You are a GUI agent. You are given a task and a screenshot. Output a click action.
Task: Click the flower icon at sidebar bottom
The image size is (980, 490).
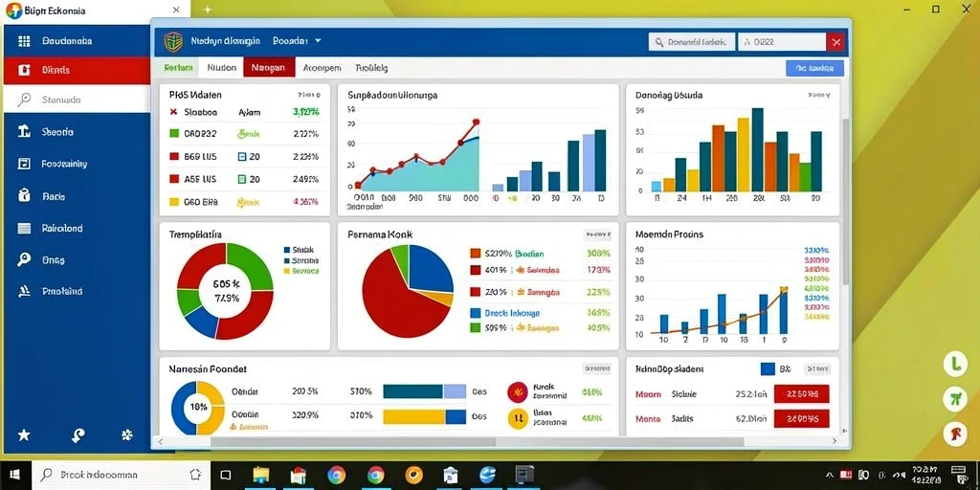point(128,435)
